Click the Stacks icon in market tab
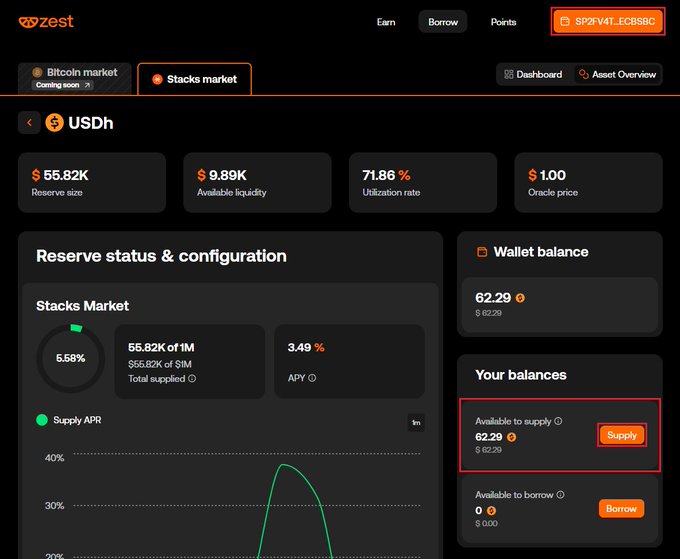 (157, 79)
